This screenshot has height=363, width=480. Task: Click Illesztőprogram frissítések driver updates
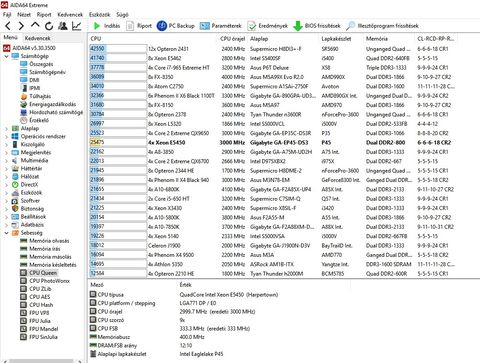click(382, 26)
